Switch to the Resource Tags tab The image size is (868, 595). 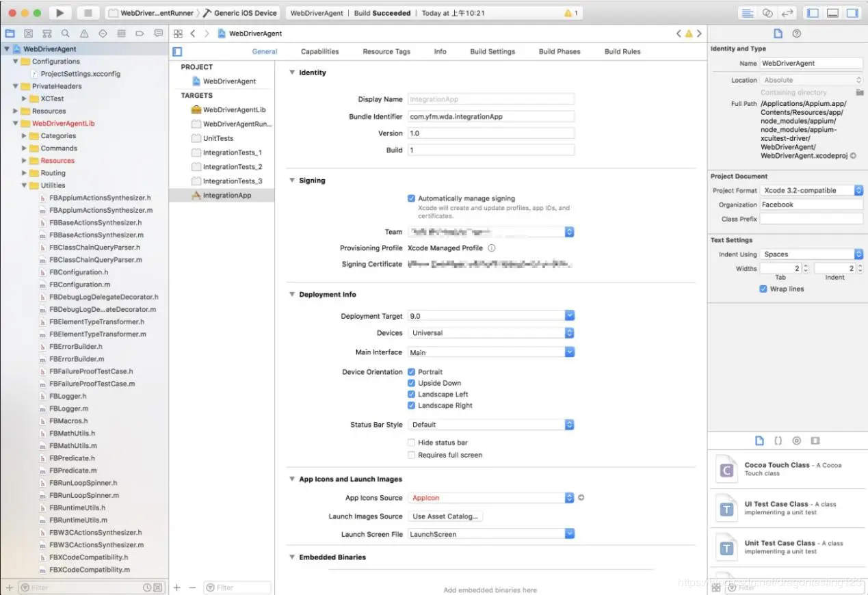click(x=386, y=51)
